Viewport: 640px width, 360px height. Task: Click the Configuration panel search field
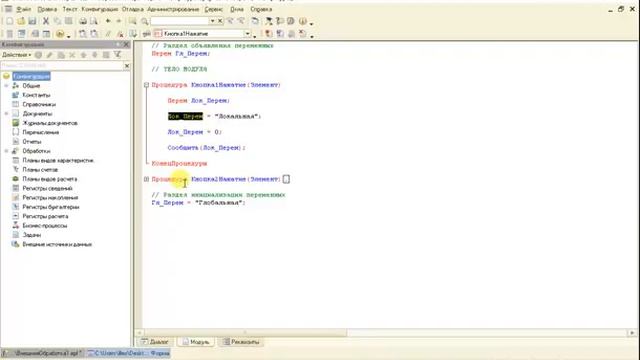tap(62, 65)
